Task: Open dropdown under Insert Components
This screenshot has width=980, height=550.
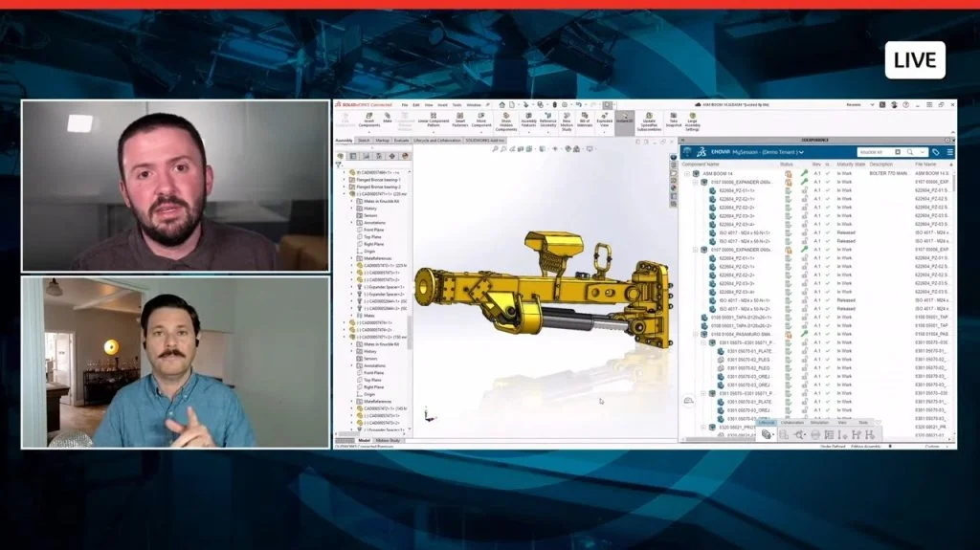Action: click(368, 132)
